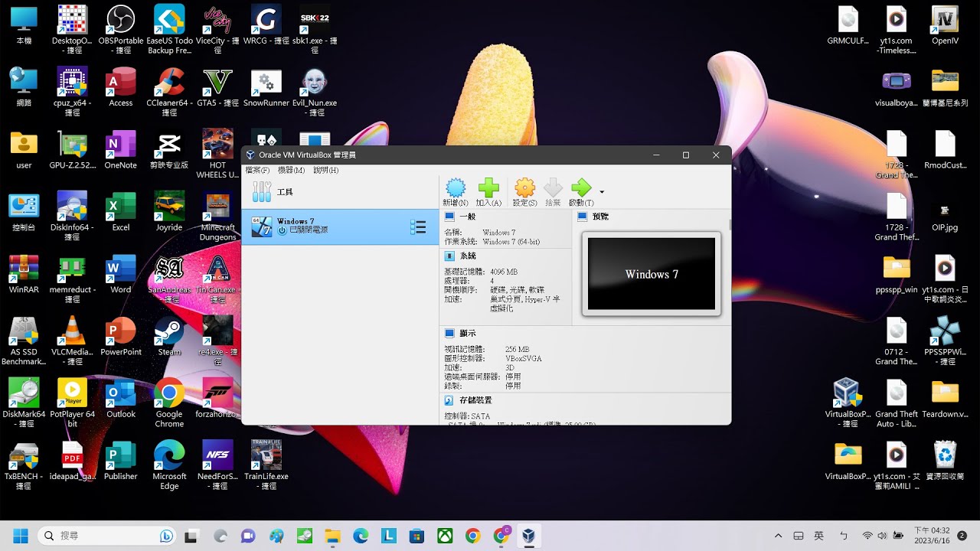Select the Excel desktop icon
980x551 pixels.
tap(121, 212)
